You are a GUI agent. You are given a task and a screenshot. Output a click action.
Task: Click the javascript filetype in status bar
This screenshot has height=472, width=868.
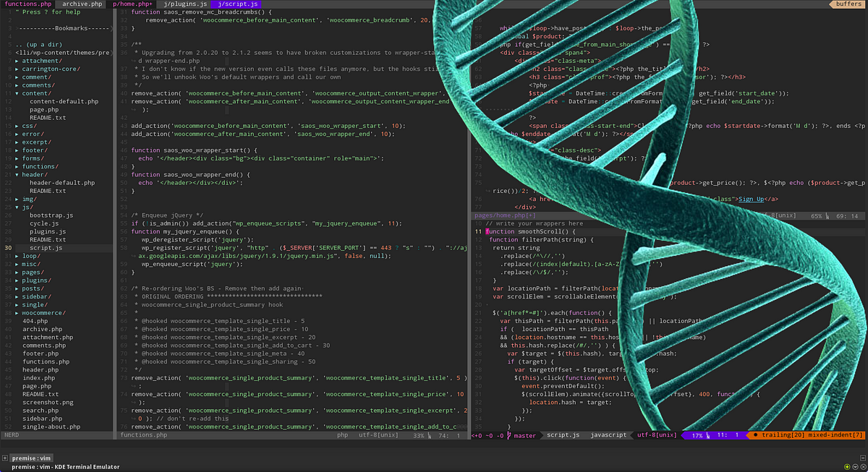608,435
